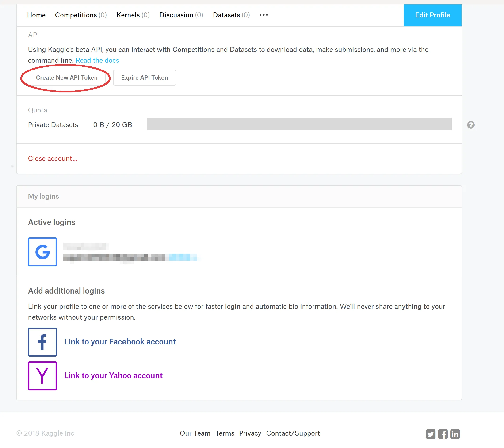The image size is (504, 448).
Task: Open Our Team footer link
Action: click(195, 433)
